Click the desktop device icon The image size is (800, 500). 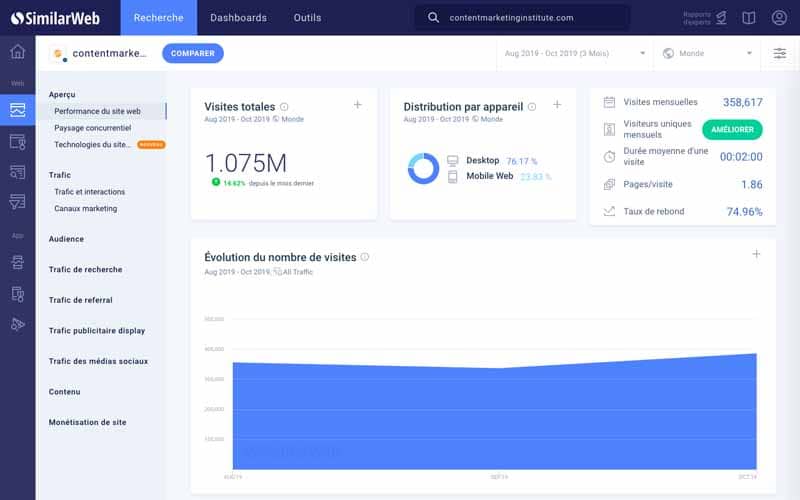pyautogui.click(x=453, y=161)
